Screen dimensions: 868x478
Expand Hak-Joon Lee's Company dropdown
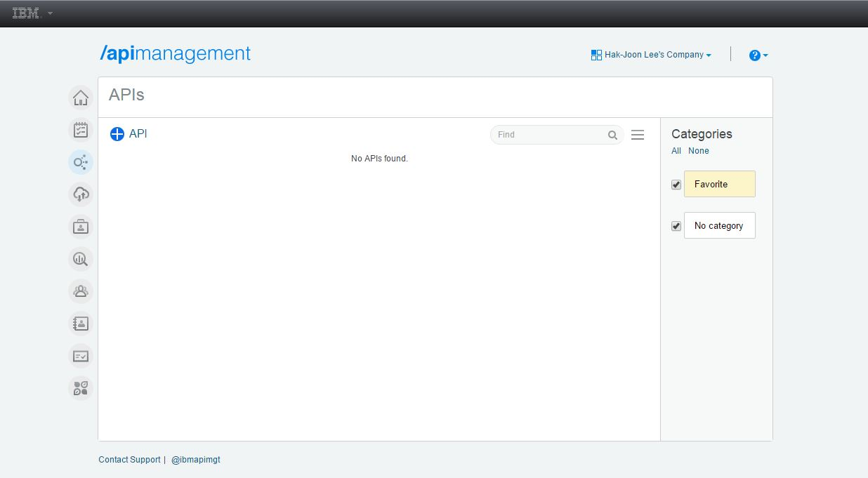pyautogui.click(x=709, y=55)
